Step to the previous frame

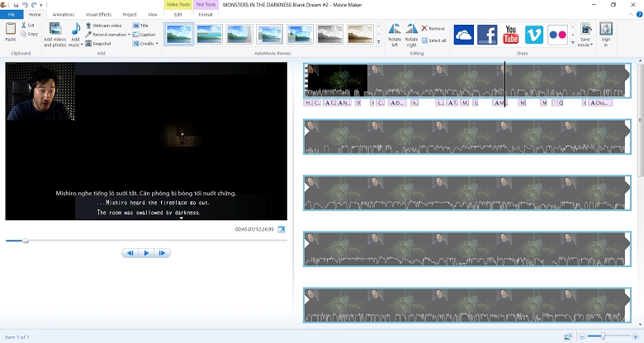tap(130, 253)
